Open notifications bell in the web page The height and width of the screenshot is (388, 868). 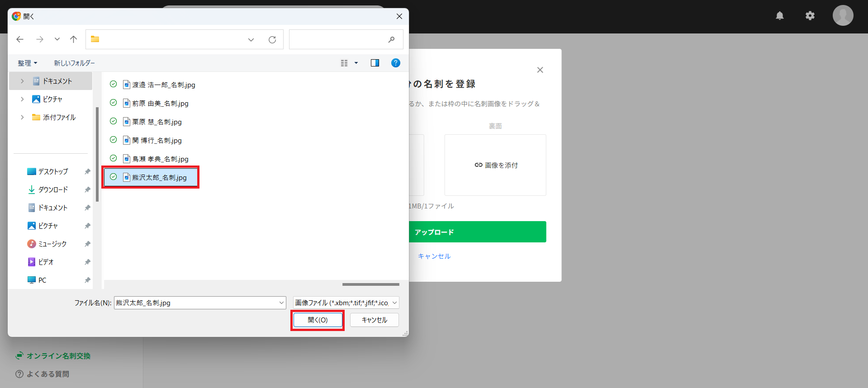point(780,16)
